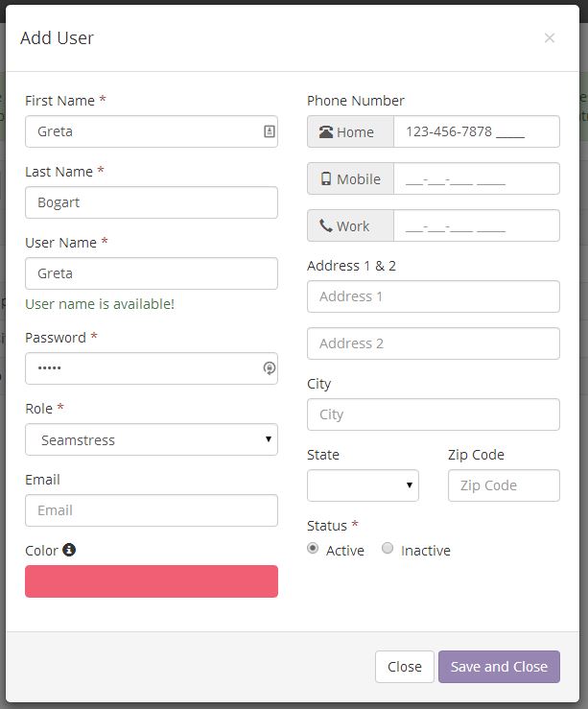Click the Close button
Viewport: 588px width, 709px height.
click(x=405, y=667)
